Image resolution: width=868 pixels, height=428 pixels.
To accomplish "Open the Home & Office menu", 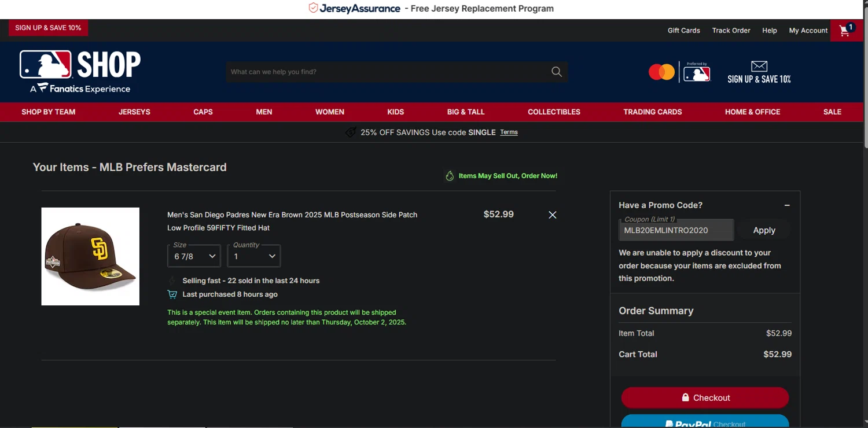I will pos(753,112).
